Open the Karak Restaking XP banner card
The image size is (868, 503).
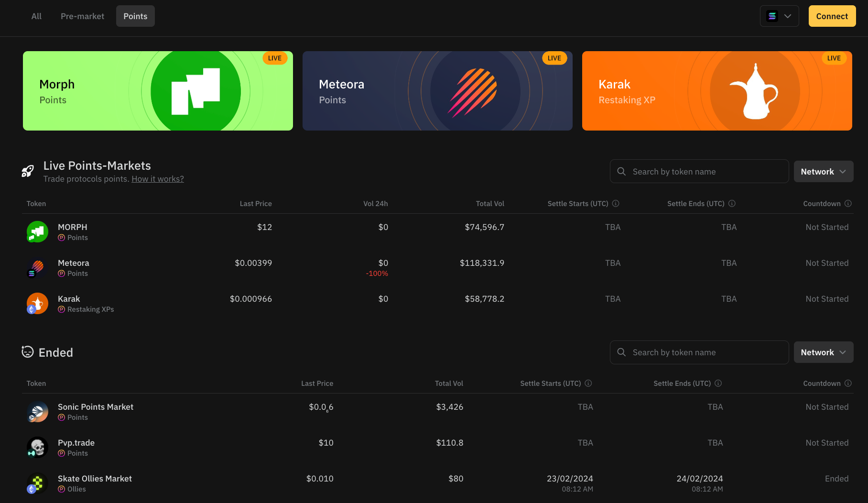(x=717, y=91)
